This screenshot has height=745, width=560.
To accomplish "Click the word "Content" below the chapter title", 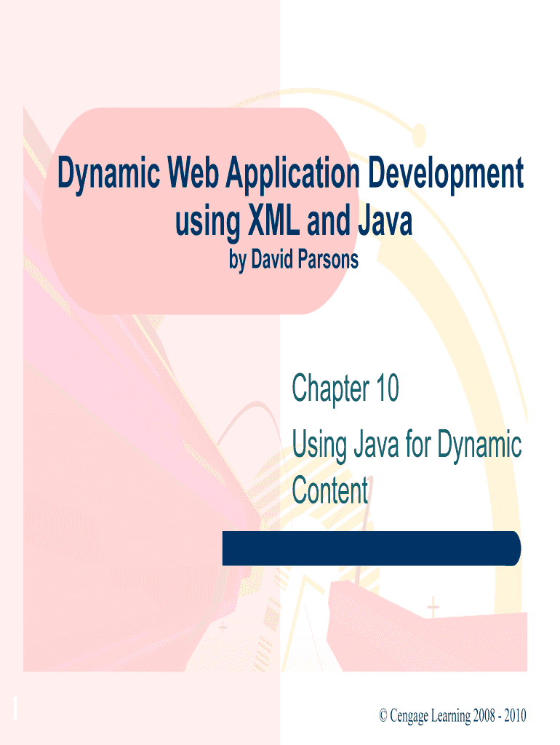I will [x=330, y=490].
